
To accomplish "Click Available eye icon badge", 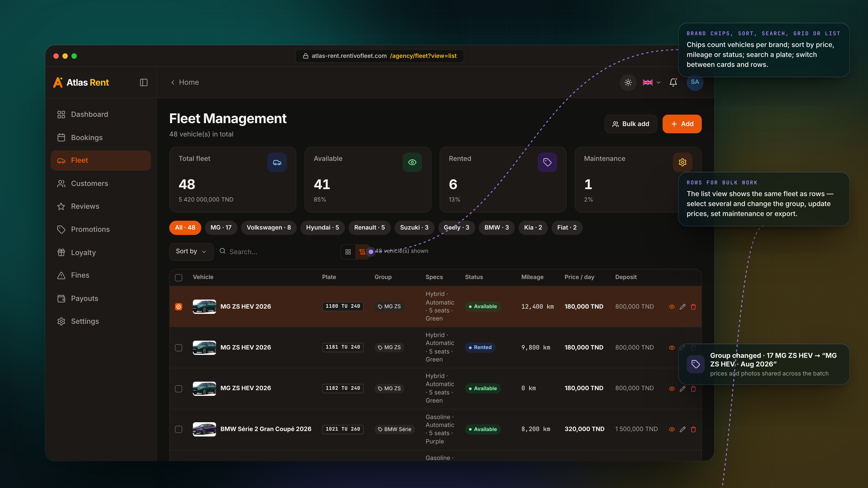I will pos(412,162).
